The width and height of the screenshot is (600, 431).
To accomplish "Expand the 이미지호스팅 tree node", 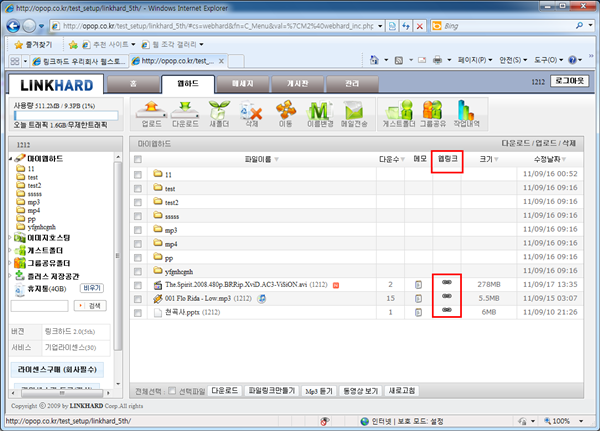I will click(x=10, y=238).
